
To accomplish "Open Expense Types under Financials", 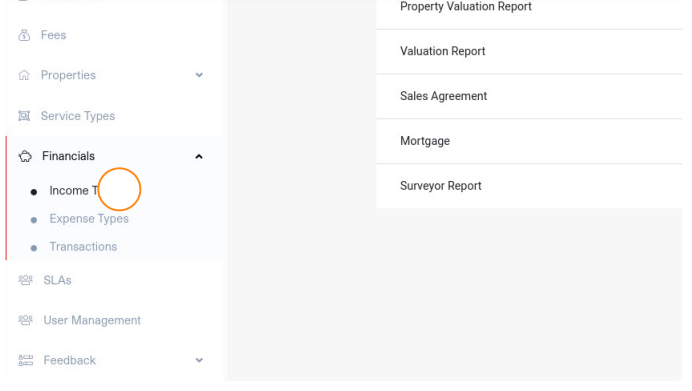I will pyautogui.click(x=89, y=219).
